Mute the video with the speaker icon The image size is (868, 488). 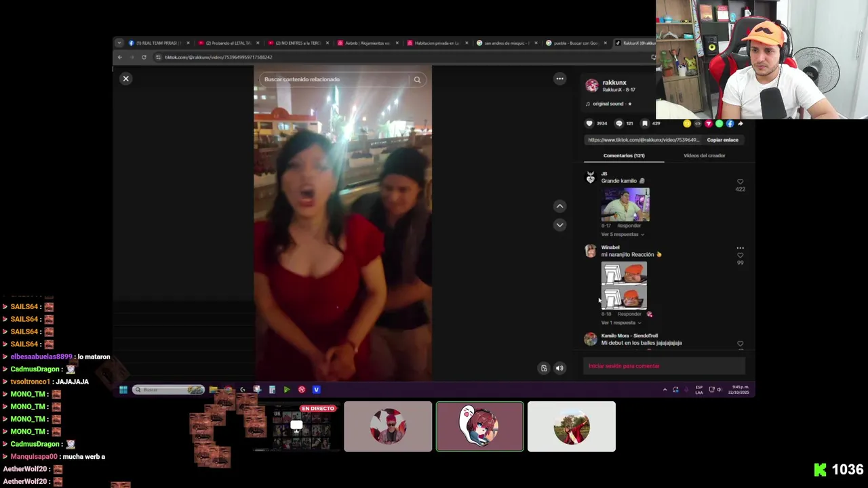559,368
